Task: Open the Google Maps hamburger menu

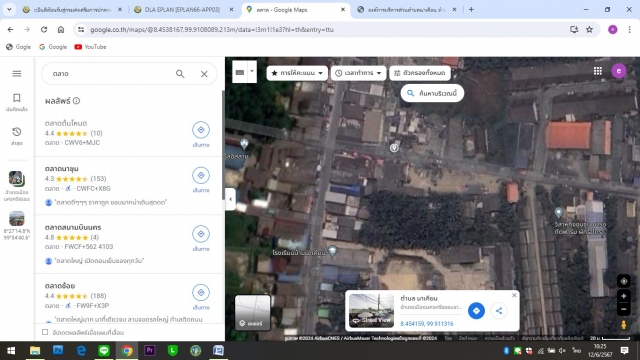Action: pyautogui.click(x=17, y=73)
